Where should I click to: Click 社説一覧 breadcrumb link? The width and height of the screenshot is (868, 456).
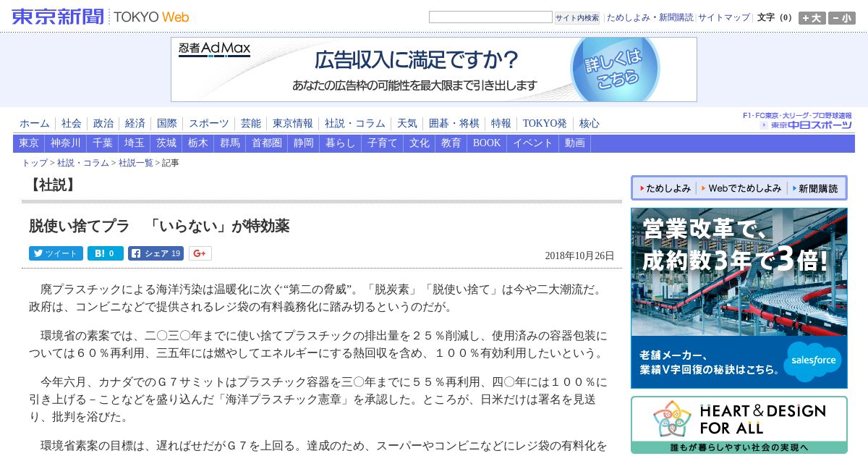[136, 163]
